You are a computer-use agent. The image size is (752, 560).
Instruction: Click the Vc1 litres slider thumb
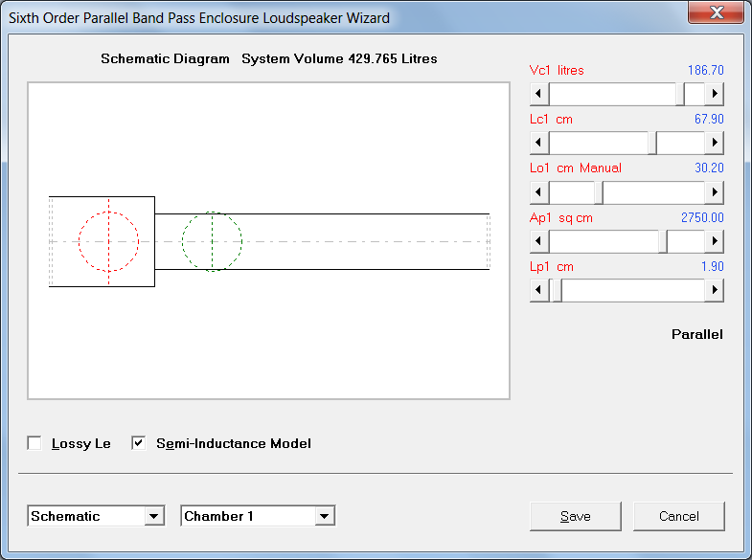click(680, 94)
